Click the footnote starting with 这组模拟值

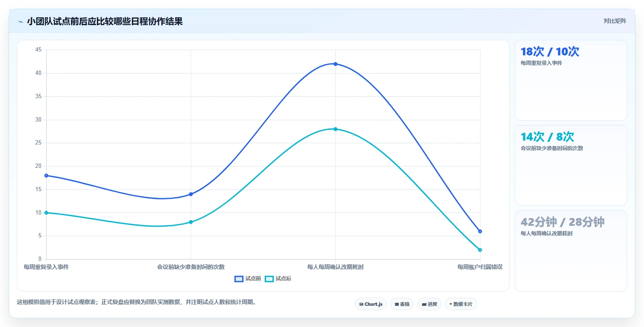137,302
